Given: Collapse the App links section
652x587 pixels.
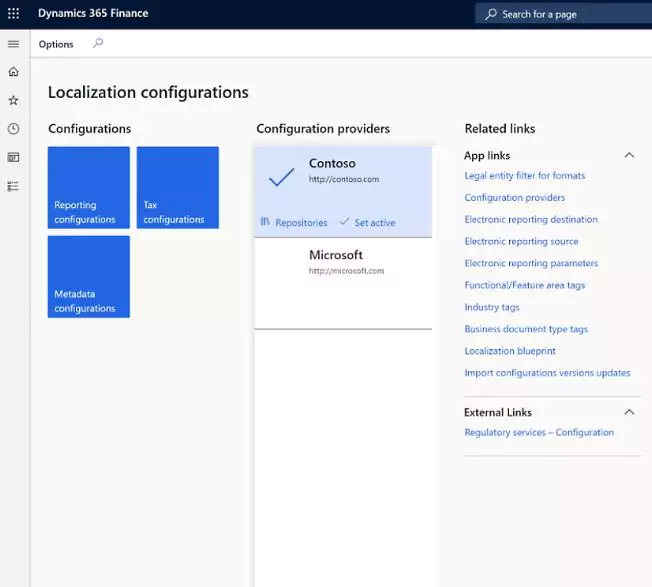Looking at the screenshot, I should [629, 155].
